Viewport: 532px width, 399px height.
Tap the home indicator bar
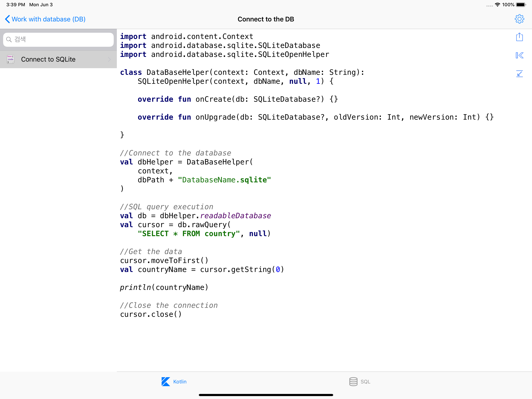pos(266,395)
